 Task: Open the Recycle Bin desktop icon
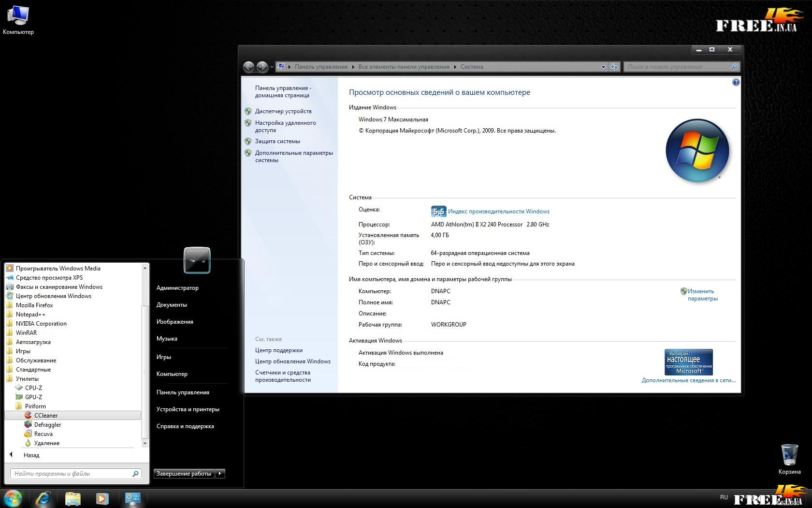tap(789, 460)
